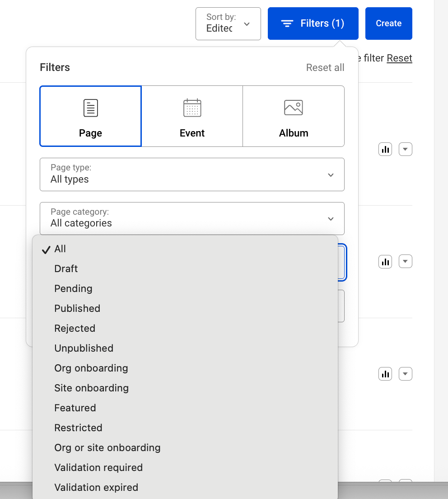448x499 pixels.
Task: Open the Sort by dropdown
Action: pyautogui.click(x=228, y=24)
